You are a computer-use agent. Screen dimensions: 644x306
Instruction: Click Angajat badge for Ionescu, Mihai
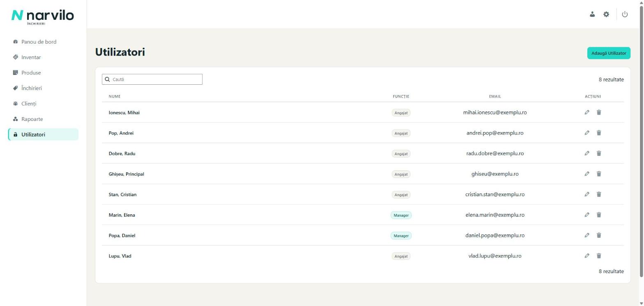[x=401, y=113]
